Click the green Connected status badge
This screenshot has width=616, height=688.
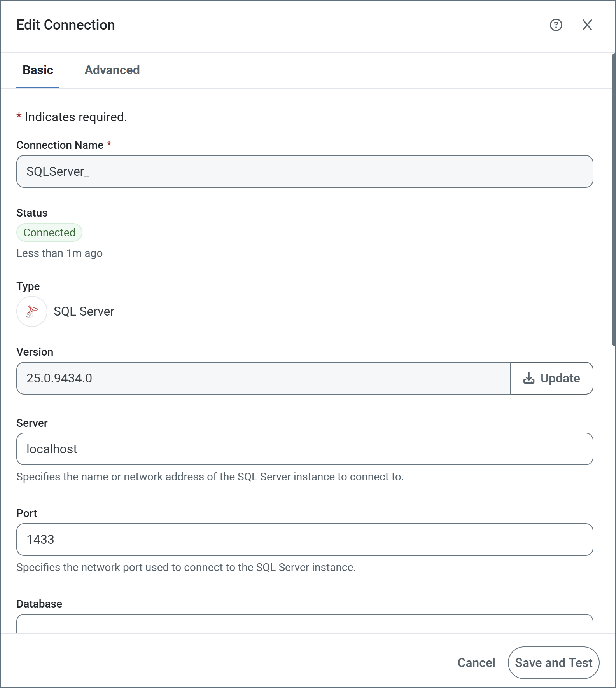pos(49,232)
